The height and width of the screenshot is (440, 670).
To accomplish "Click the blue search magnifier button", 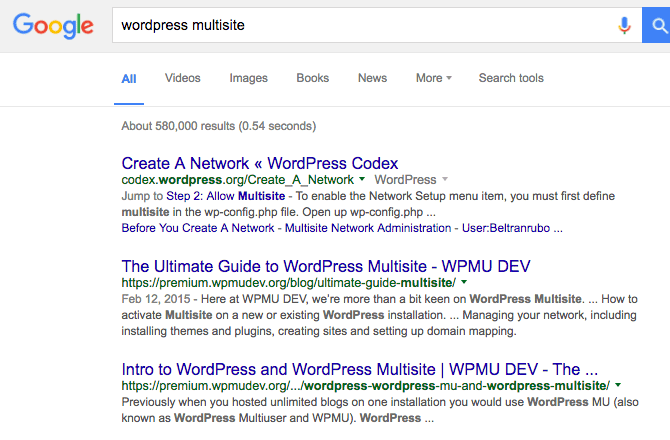I will (656, 25).
